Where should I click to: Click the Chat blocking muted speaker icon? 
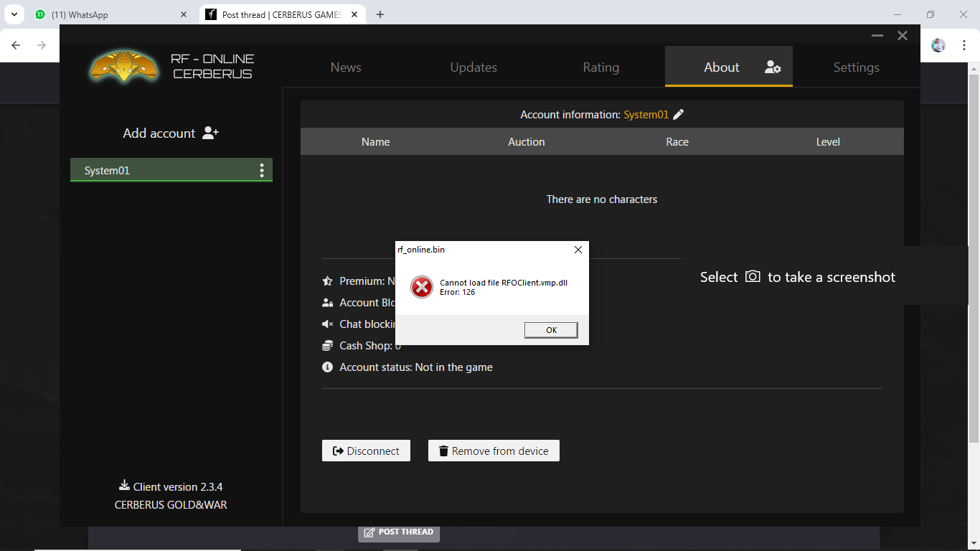328,324
